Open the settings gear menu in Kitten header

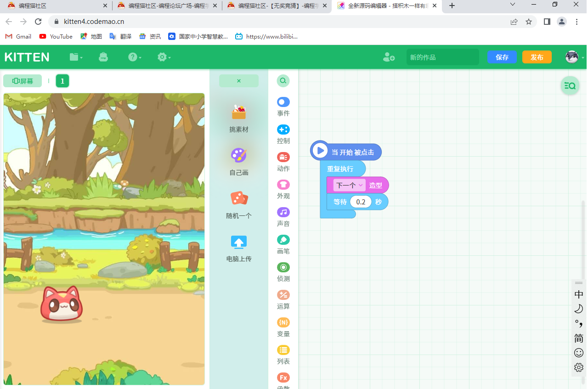164,57
